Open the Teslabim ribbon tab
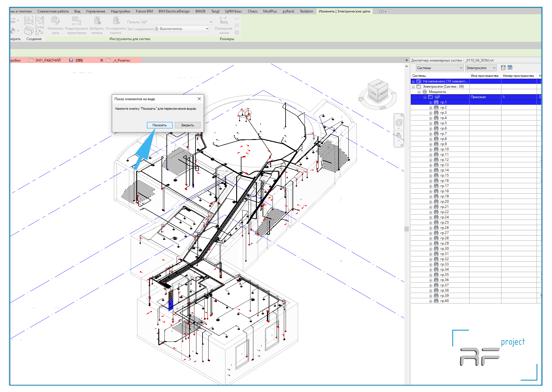 (x=307, y=11)
